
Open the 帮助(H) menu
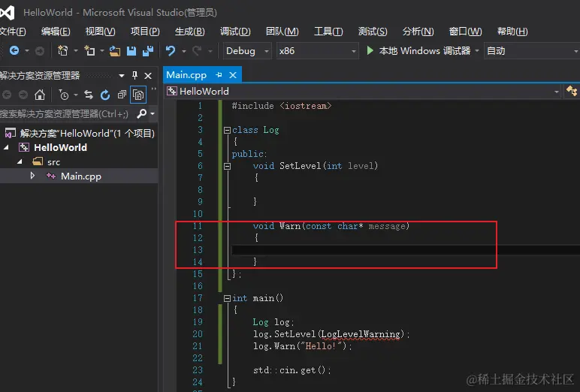512,32
